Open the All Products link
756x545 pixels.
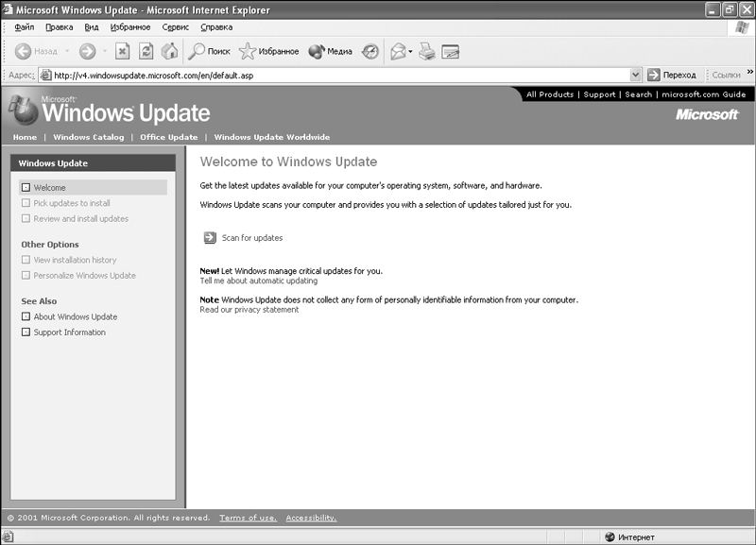coord(550,94)
